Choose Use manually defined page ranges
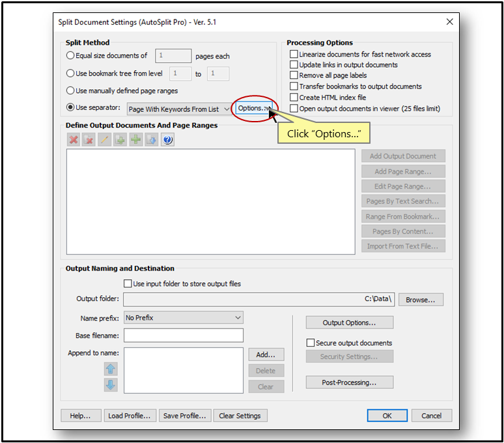The image size is (504, 443). [70, 90]
